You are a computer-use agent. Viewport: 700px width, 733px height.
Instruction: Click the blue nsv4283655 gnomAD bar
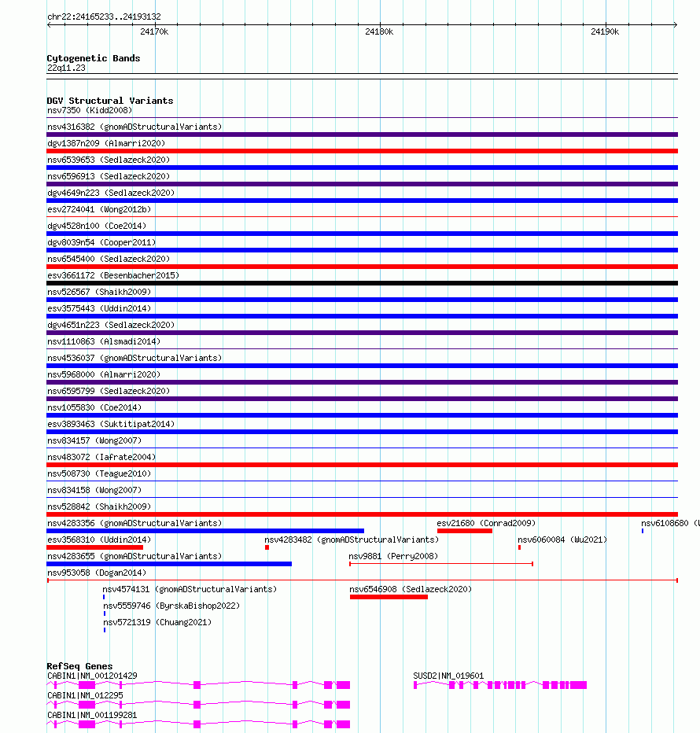pyautogui.click(x=169, y=564)
